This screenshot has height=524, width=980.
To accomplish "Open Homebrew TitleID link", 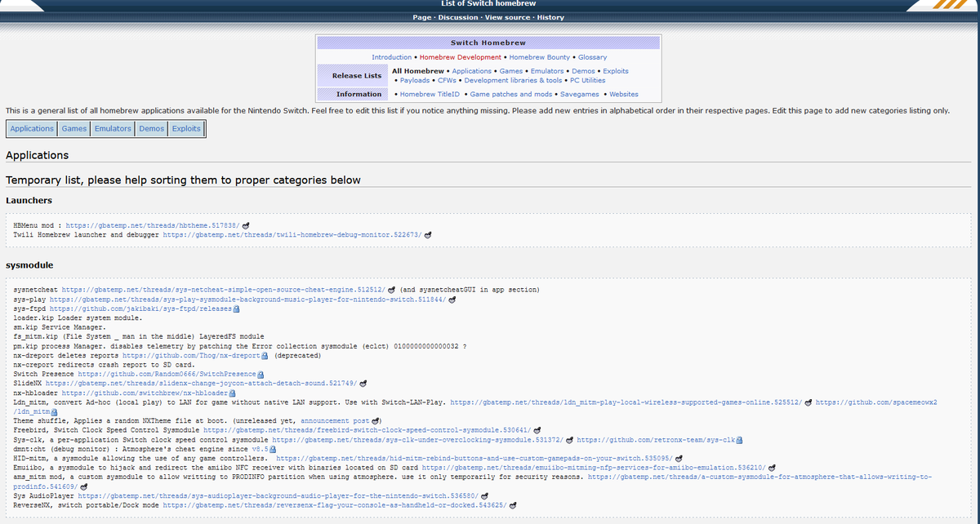I will coord(430,94).
